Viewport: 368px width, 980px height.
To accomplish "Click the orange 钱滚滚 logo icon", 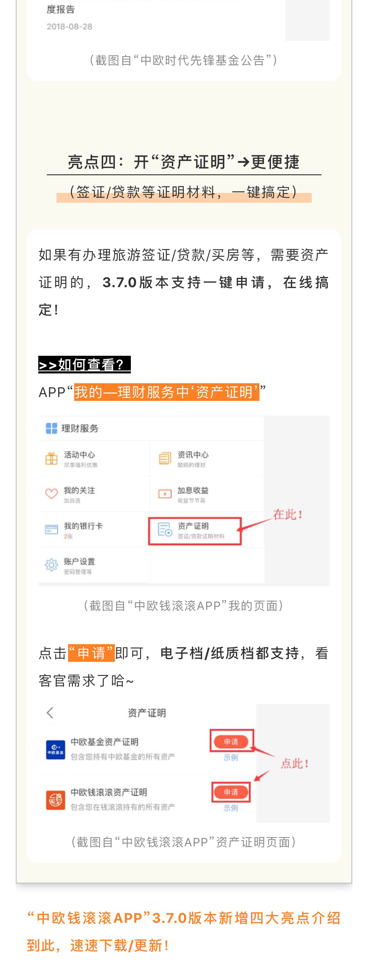I will pyautogui.click(x=56, y=800).
